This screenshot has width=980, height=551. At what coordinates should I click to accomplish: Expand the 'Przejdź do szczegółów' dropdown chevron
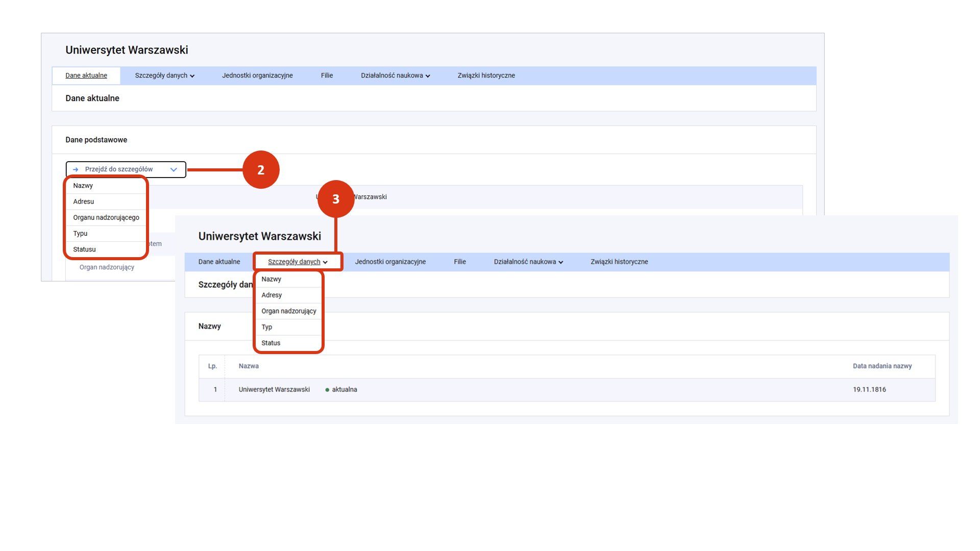point(174,169)
